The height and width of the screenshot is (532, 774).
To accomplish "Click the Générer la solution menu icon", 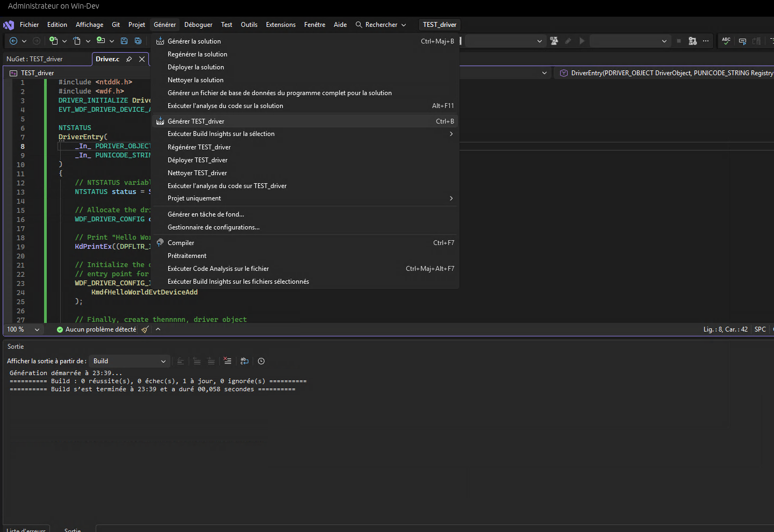I will coord(160,41).
